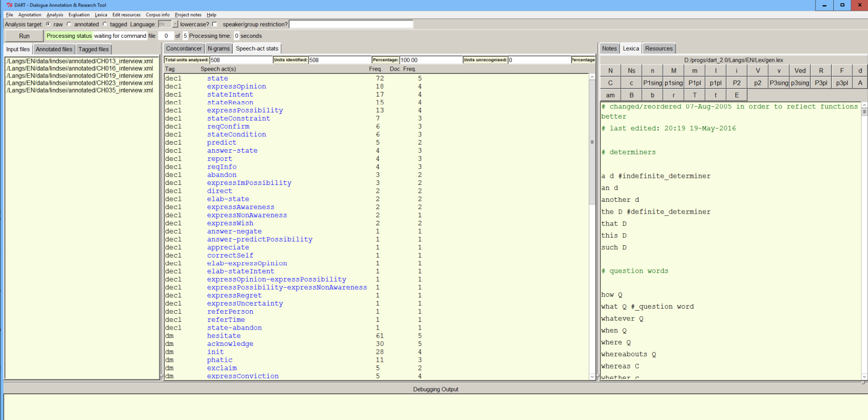The width and height of the screenshot is (868, 420).
Task: Select the am lexicon tag button
Action: 610,95
